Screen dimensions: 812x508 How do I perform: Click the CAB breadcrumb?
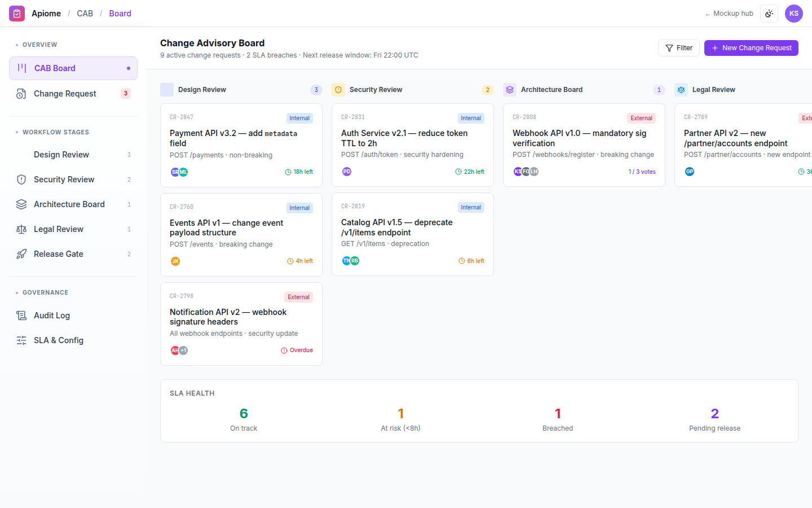point(85,14)
